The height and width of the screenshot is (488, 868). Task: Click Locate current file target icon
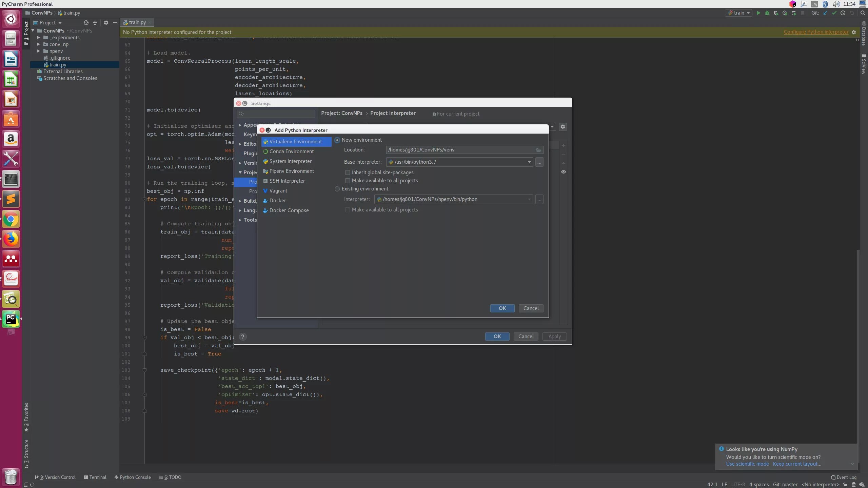[86, 23]
